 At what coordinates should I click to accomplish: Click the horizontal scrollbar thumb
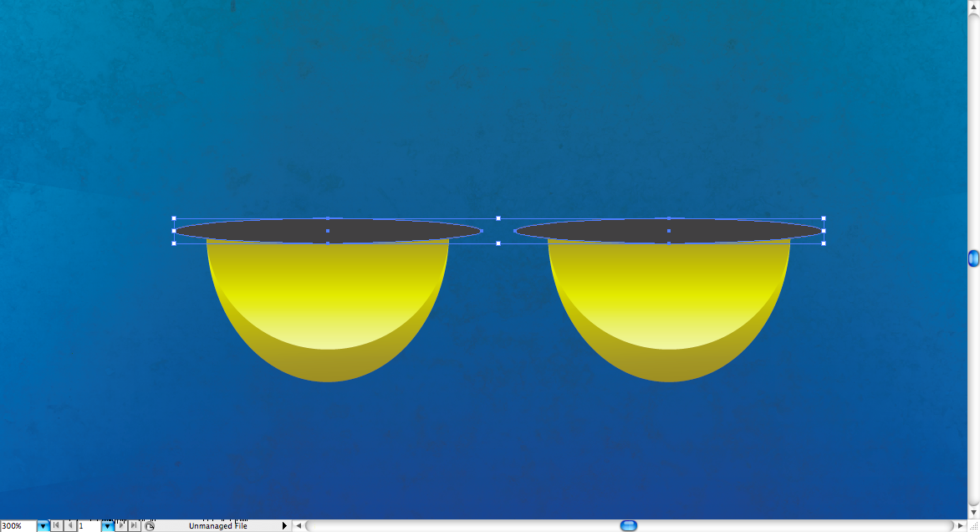pos(629,526)
